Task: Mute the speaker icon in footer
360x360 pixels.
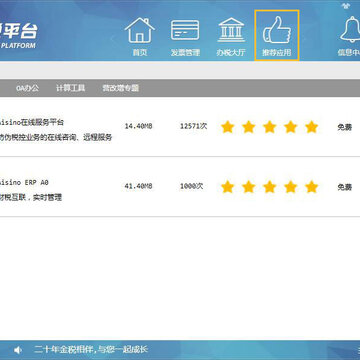Action: click(x=18, y=350)
